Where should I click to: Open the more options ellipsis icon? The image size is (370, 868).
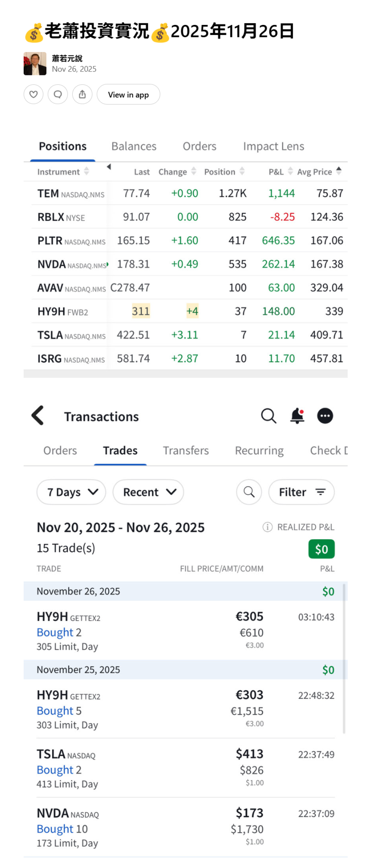click(x=325, y=416)
